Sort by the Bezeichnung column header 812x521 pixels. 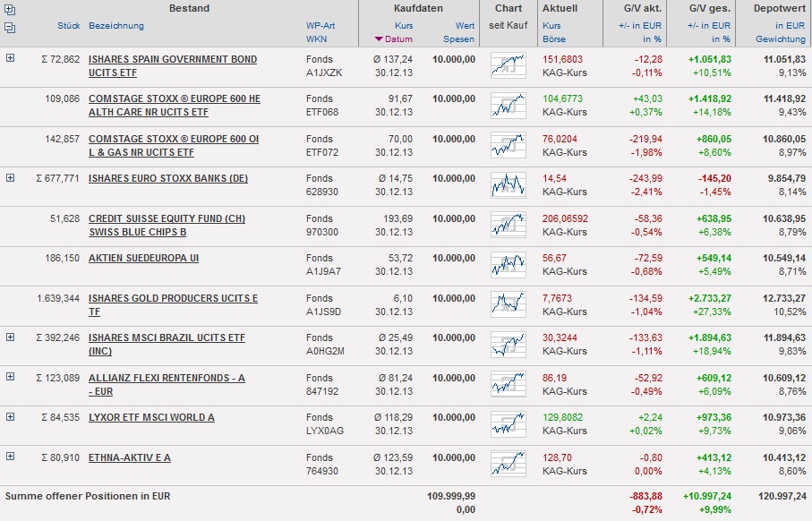point(116,26)
